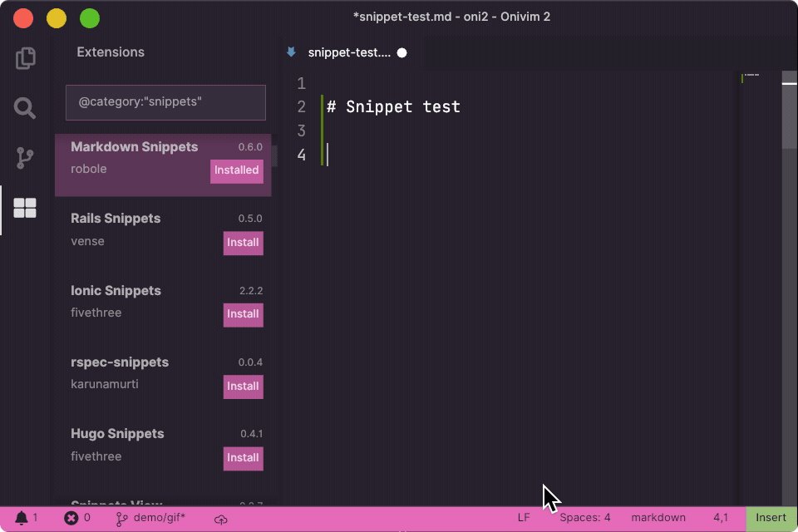Viewport: 798px width, 532px height.
Task: Open the search sidebar icon
Action: [24, 108]
